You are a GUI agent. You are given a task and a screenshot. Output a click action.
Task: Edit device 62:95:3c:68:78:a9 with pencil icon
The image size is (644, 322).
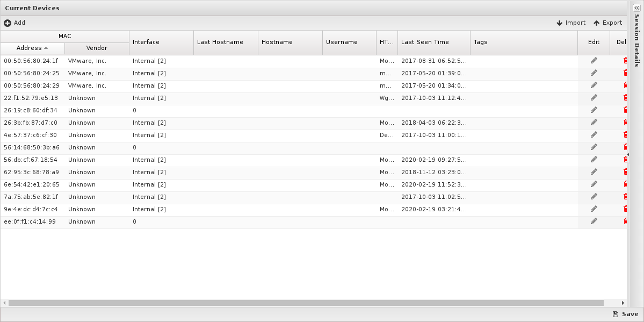[594, 172]
